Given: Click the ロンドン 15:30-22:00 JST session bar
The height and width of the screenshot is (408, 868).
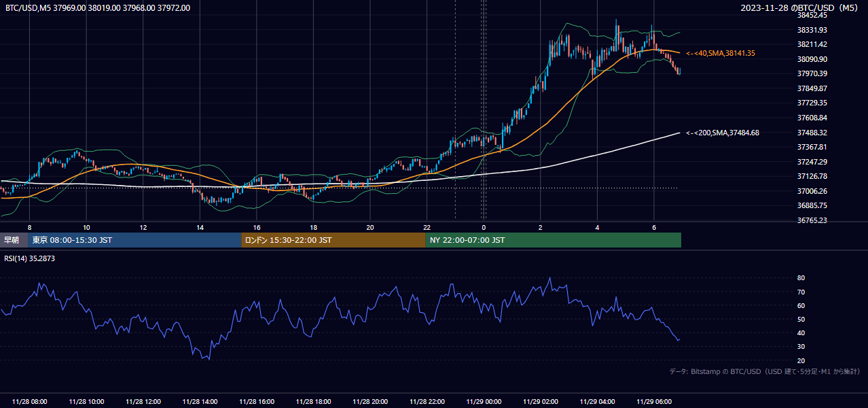Looking at the screenshot, I should point(333,240).
